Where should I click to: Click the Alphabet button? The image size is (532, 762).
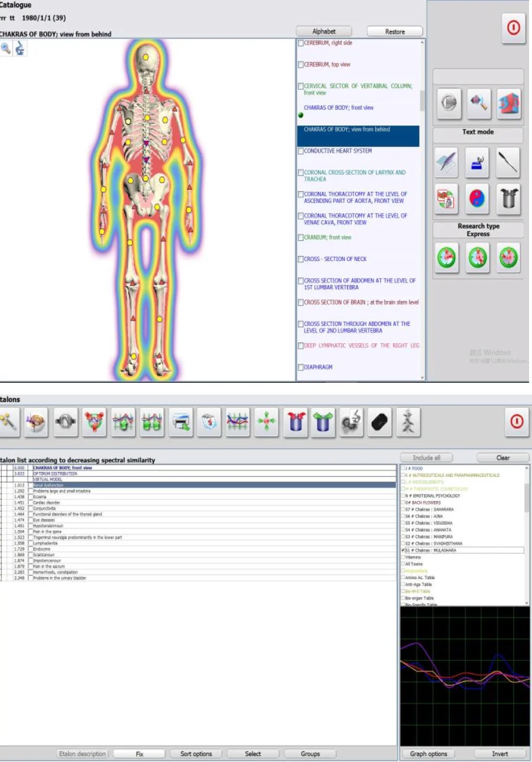coord(323,31)
